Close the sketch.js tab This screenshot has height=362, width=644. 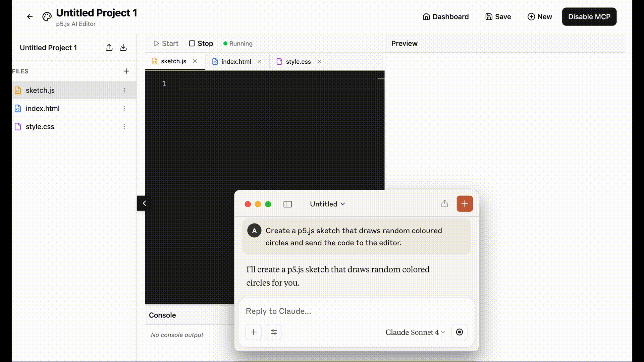pyautogui.click(x=195, y=61)
